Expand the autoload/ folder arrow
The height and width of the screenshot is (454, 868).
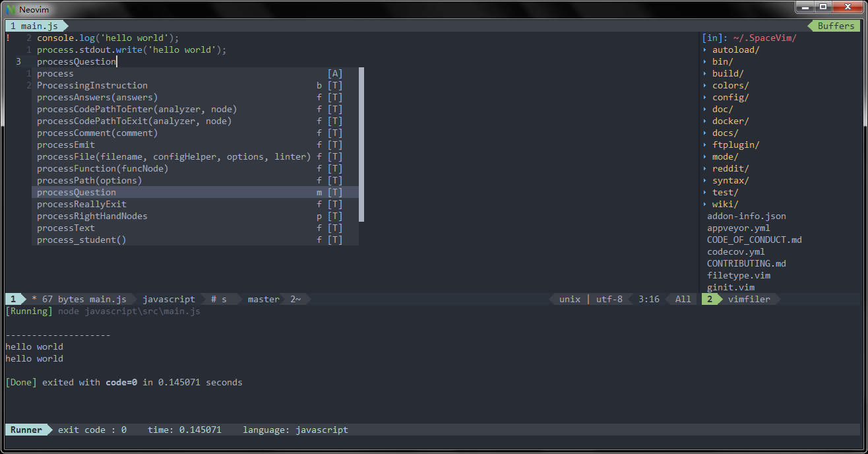pos(705,50)
